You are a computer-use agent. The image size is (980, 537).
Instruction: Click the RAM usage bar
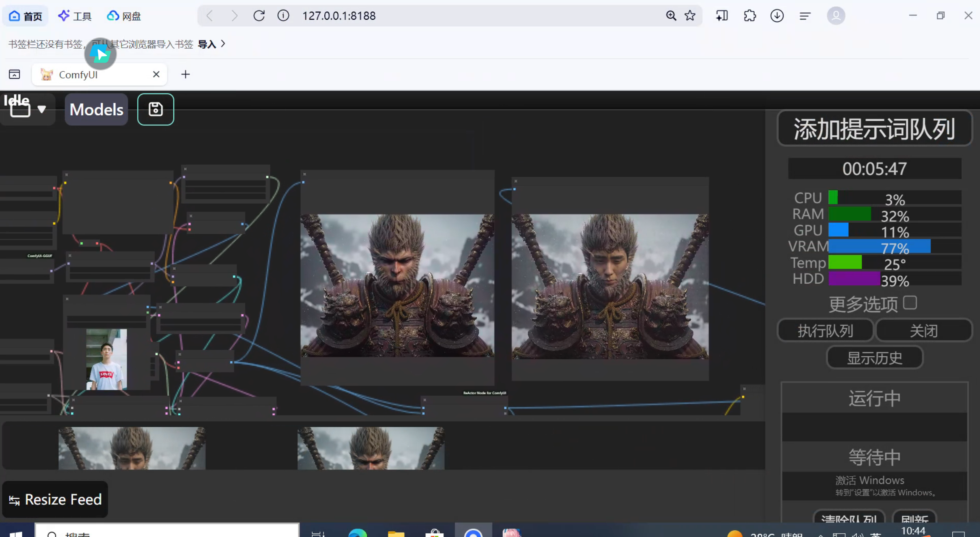pos(894,214)
